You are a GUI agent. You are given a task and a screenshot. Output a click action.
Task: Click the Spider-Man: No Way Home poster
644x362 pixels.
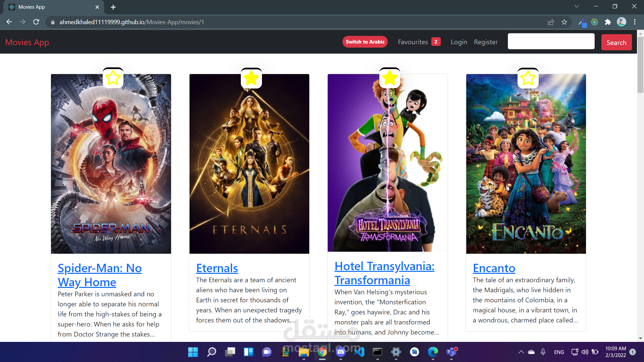(111, 164)
